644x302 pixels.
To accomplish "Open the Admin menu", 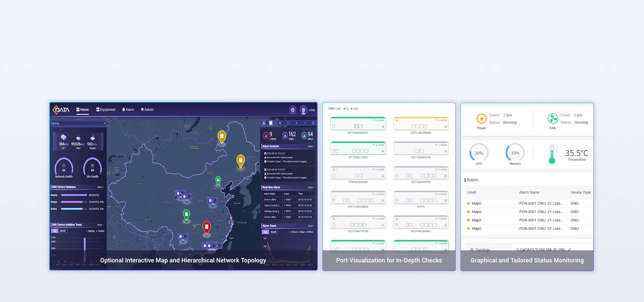I will pyautogui.click(x=147, y=110).
